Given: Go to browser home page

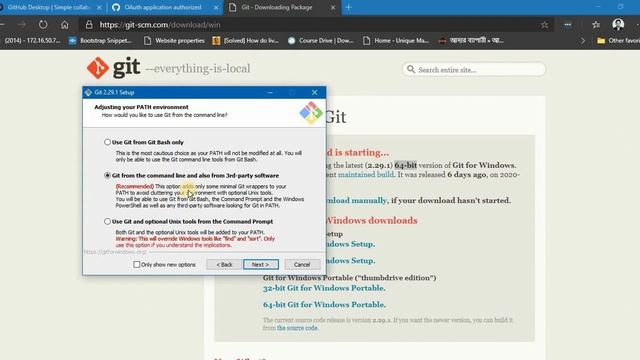Looking at the screenshot, I should click(64, 24).
